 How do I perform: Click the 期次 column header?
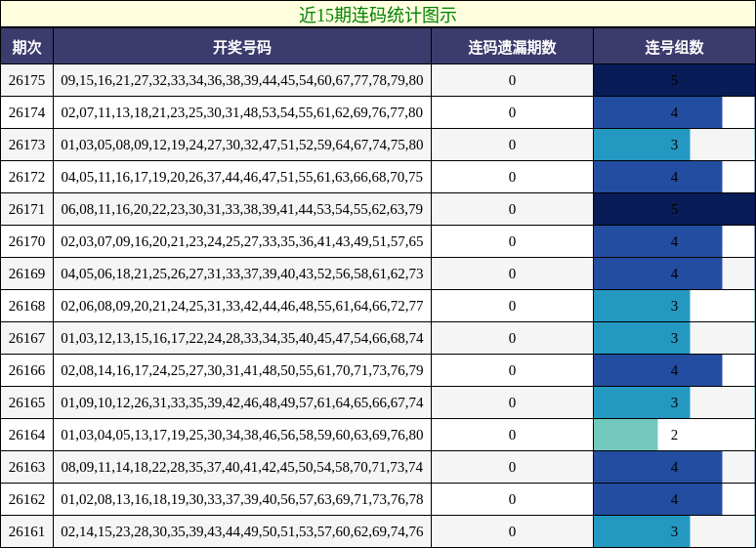point(26,47)
